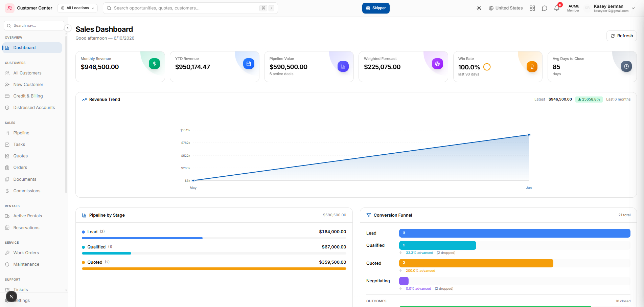Click the 25658.8% growth badge
Viewport: 644px width, 307px height.
[589, 100]
